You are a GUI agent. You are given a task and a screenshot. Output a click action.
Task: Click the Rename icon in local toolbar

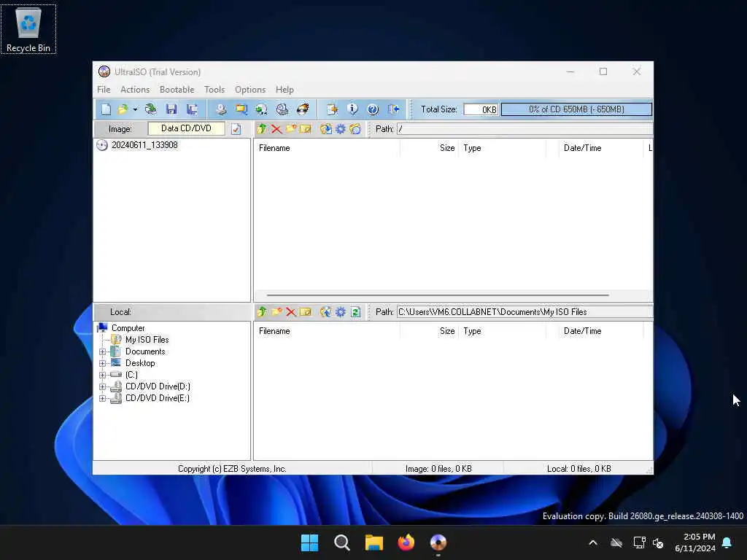point(306,312)
